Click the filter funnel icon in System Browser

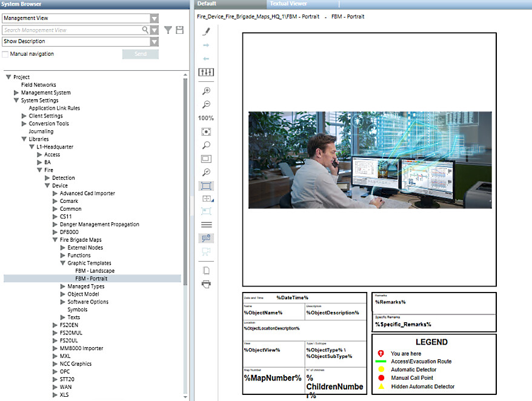168,30
